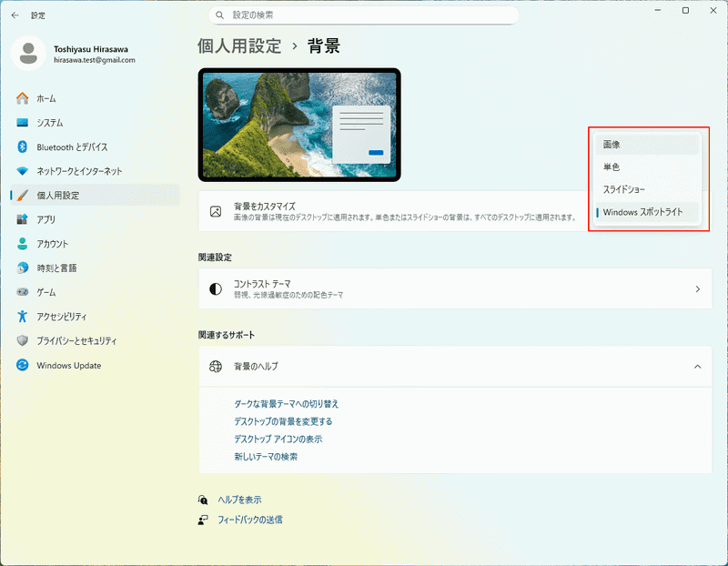The image size is (728, 566).
Task: Open ネットワークとインターネット settings icon
Action: pos(20,171)
